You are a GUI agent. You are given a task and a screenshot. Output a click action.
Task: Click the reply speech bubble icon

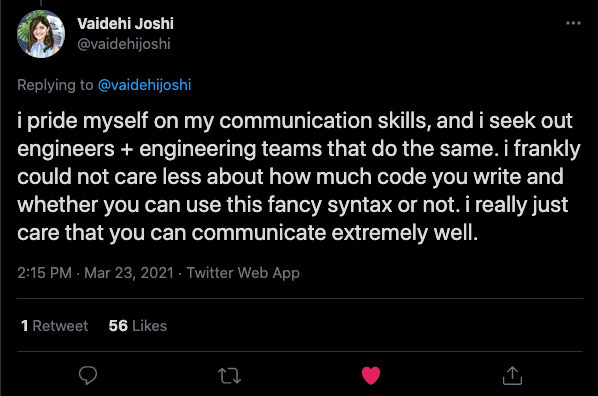[x=88, y=375]
